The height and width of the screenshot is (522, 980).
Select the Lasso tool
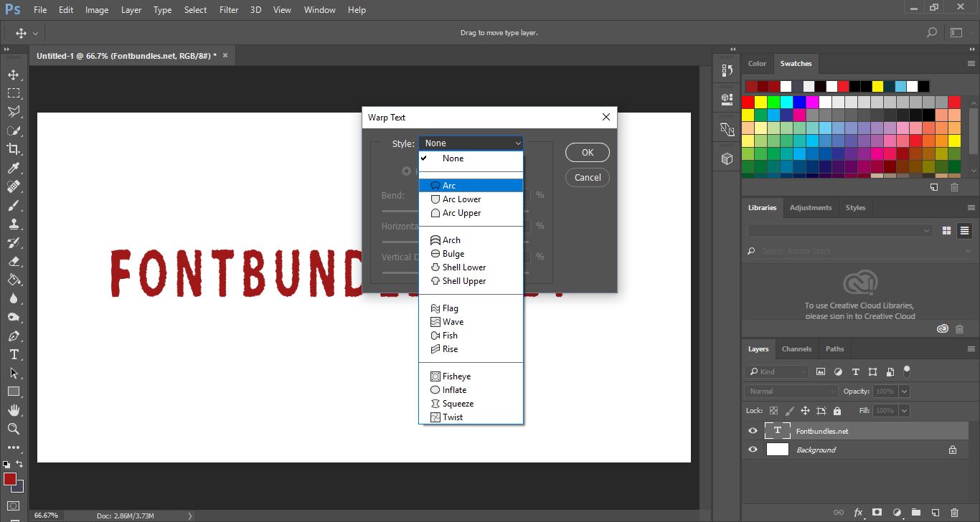pos(14,110)
